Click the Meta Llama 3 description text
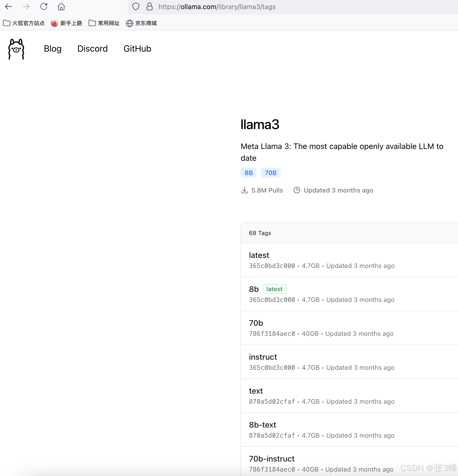Image resolution: width=458 pixels, height=476 pixels. click(342, 152)
